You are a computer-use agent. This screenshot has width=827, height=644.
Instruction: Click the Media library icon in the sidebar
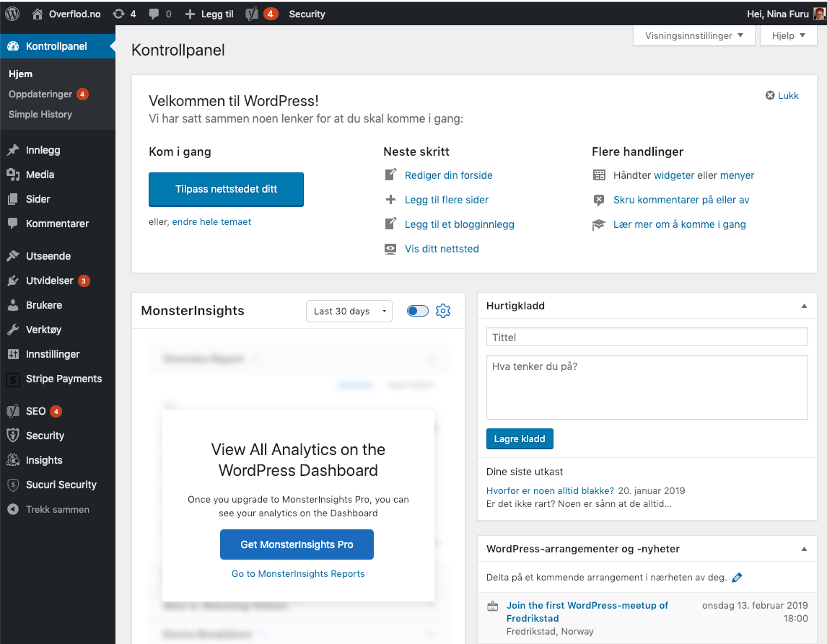pos(13,175)
